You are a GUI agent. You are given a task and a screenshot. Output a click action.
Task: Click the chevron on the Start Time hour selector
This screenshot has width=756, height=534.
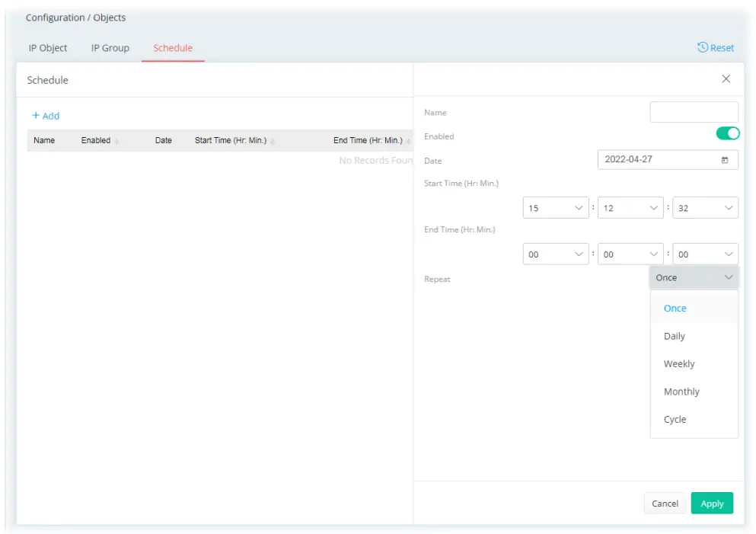coord(579,207)
